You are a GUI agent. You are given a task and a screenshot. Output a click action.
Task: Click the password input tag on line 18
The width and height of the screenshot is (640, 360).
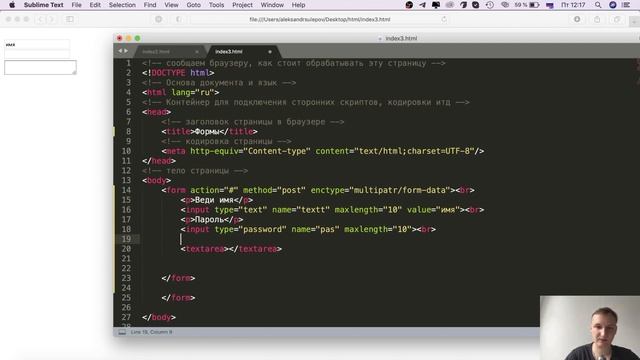tap(300, 229)
